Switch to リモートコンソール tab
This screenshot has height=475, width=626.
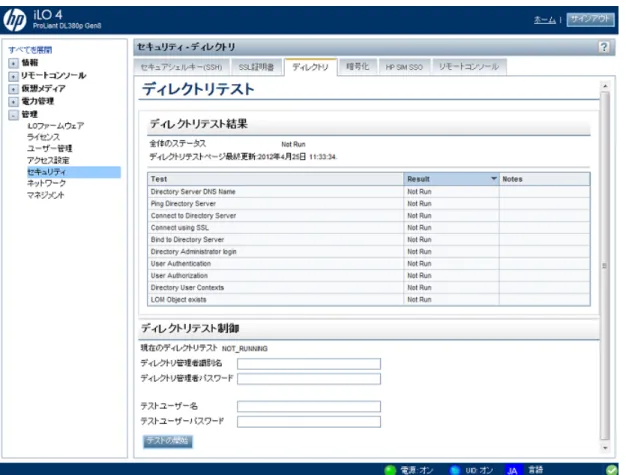click(469, 67)
